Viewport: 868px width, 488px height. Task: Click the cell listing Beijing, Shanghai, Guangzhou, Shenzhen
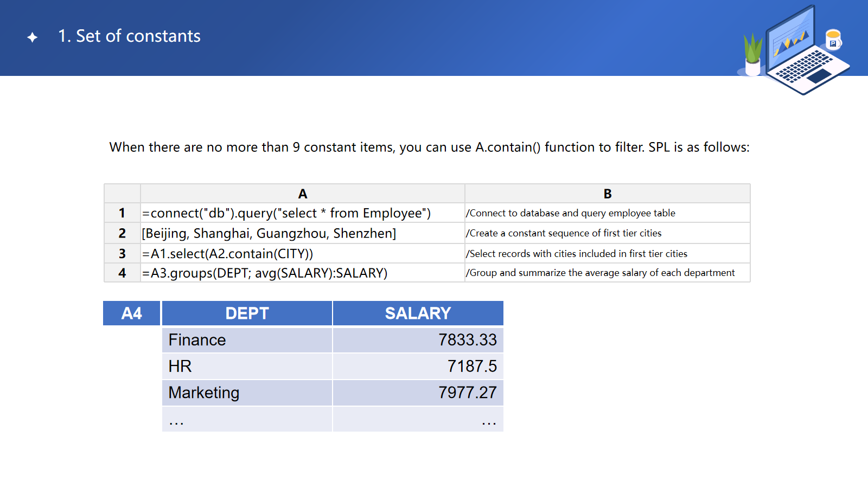coord(302,233)
